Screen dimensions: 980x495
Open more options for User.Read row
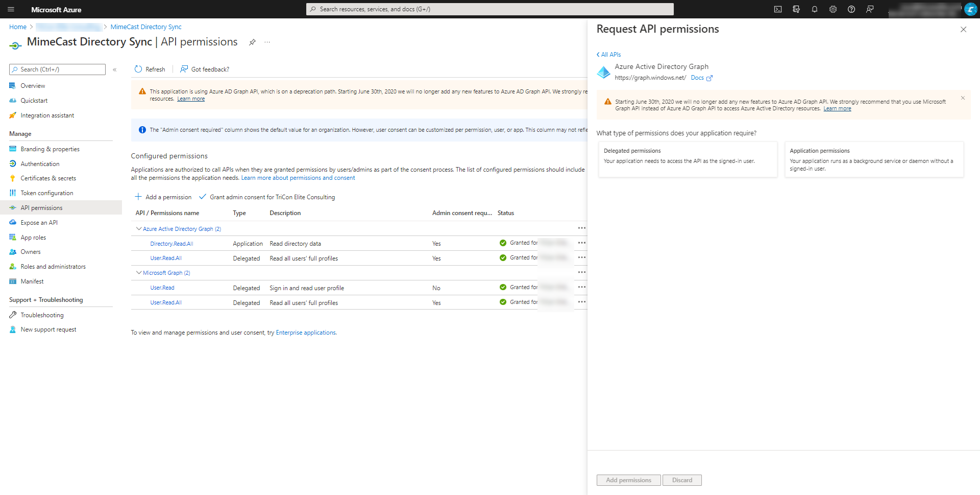point(581,287)
